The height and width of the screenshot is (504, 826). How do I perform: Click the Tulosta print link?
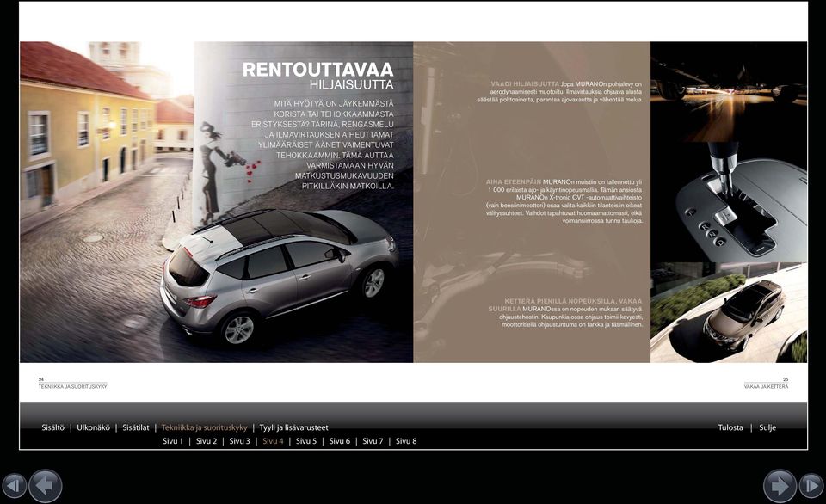pos(730,427)
